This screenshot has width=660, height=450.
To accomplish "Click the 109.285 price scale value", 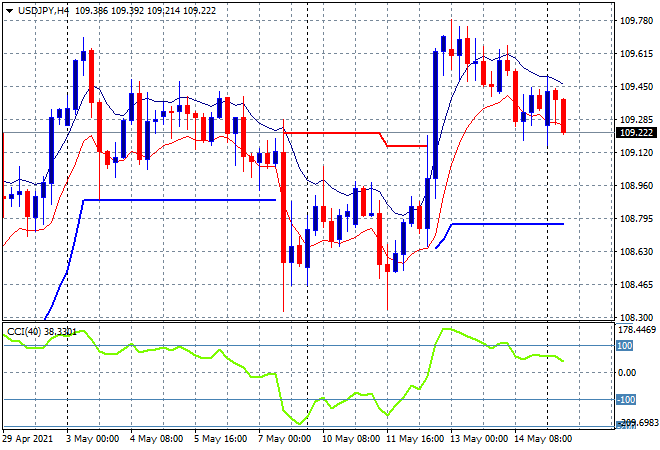I will 637,120.
